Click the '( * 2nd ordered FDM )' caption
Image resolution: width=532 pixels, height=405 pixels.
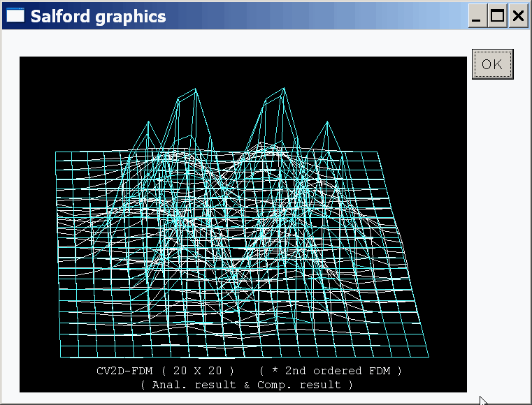pos(331,371)
